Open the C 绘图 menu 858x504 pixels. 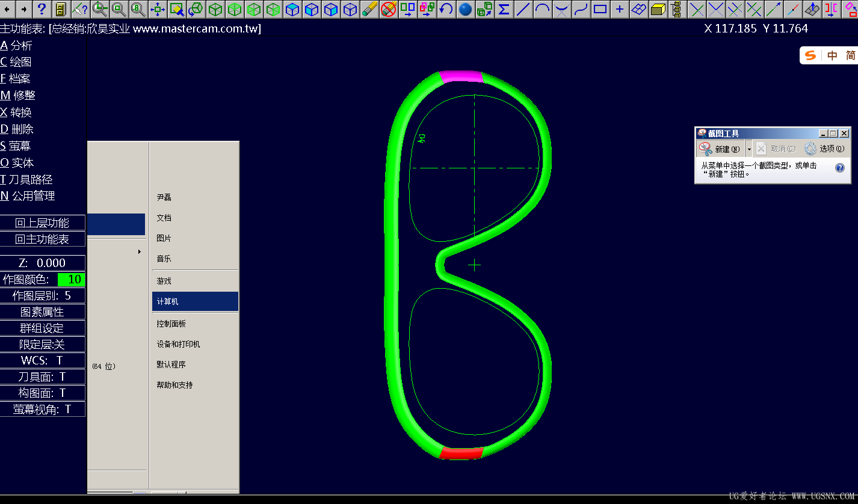(x=16, y=61)
